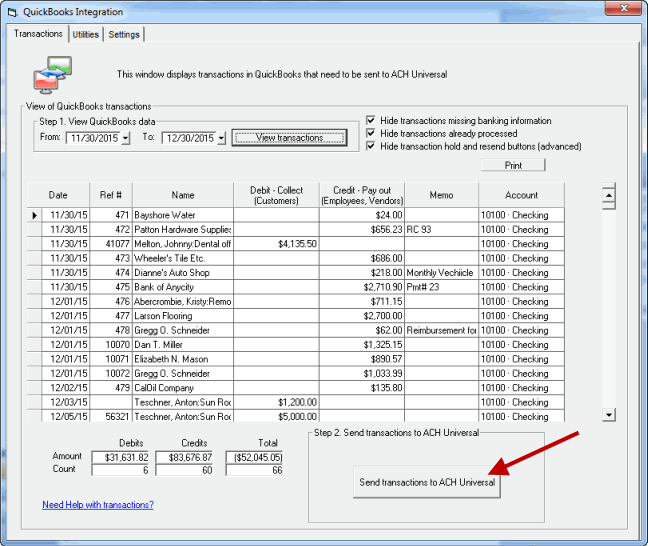The width and height of the screenshot is (648, 546).
Task: Click the scrollbar up arrow
Action: 609,195
